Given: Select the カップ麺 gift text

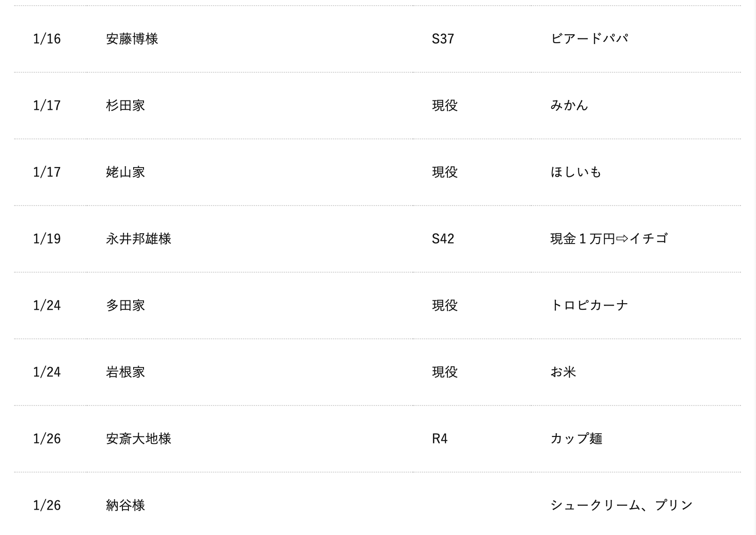Looking at the screenshot, I should [576, 438].
